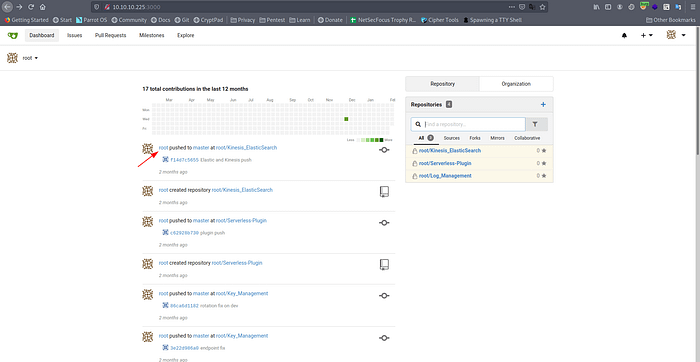Viewport: 700px width, 362px height.
Task: Go to the Explore menu item
Action: pos(185,35)
